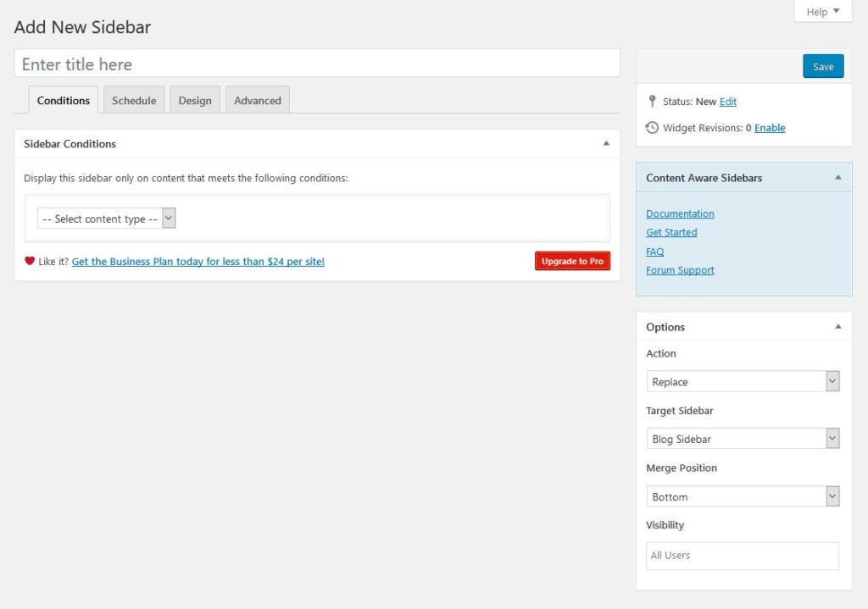Open the Advanced tab
The height and width of the screenshot is (609, 868).
[x=257, y=100]
